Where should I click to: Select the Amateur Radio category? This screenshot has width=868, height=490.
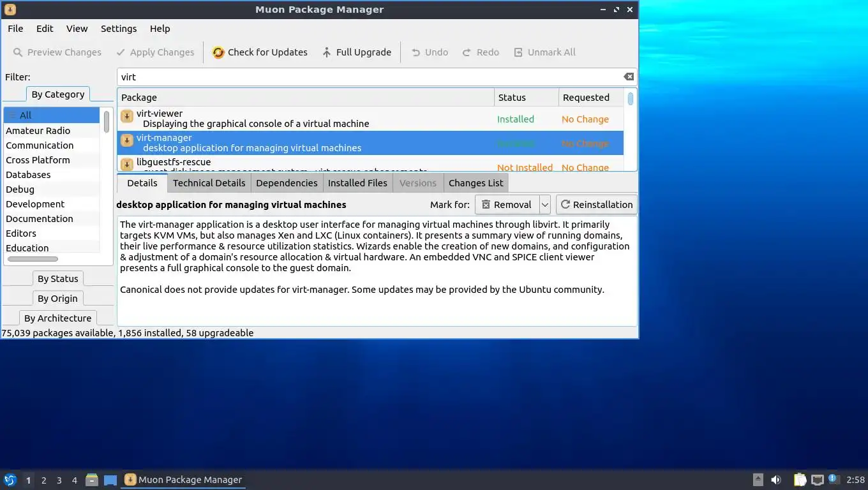52,131
